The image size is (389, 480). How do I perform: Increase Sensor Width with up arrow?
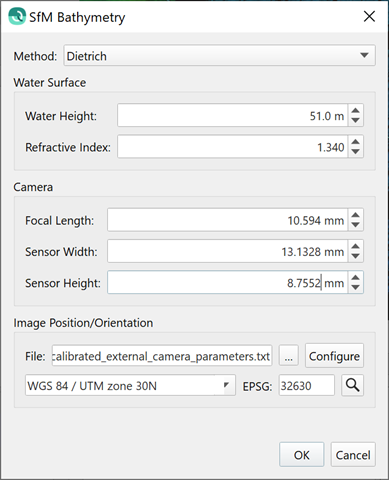pyautogui.click(x=356, y=246)
